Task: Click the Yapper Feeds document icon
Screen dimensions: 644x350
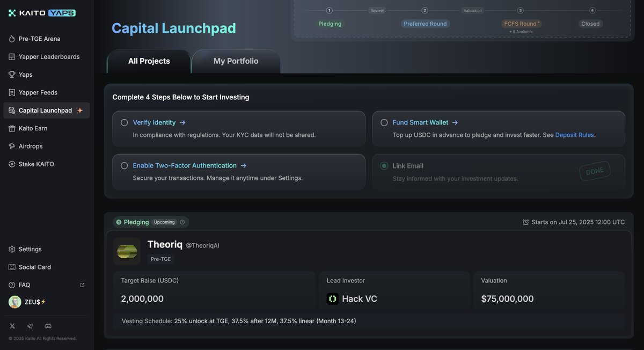Action: pos(12,92)
